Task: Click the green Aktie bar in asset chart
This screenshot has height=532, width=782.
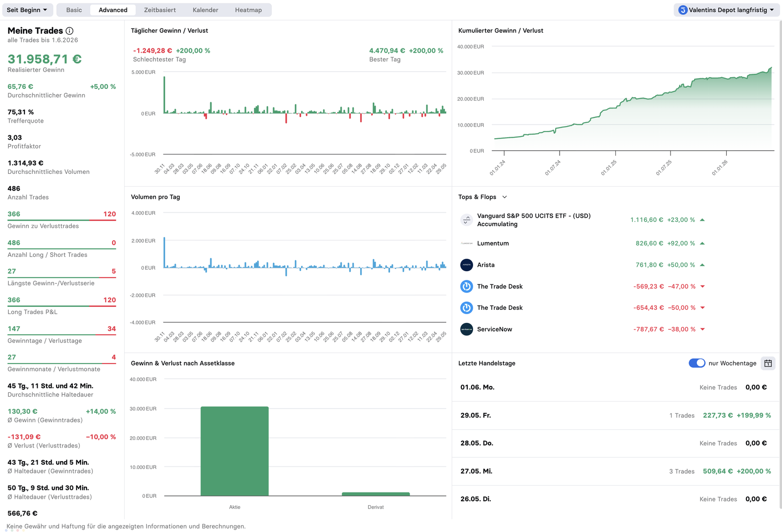Action: tap(235, 451)
